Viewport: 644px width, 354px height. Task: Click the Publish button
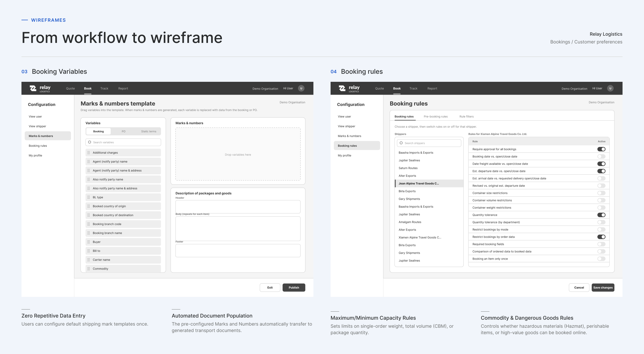294,287
